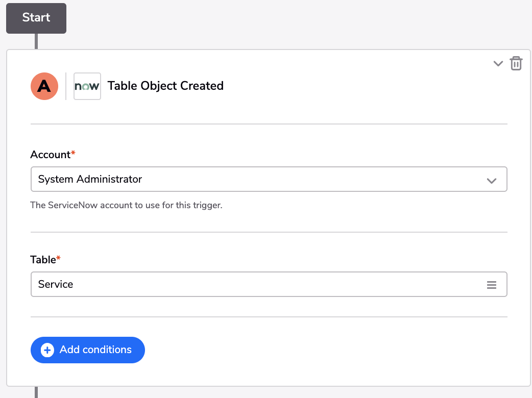Focus the Table field containing Service
Image resolution: width=532 pixels, height=398 pixels.
(x=269, y=284)
